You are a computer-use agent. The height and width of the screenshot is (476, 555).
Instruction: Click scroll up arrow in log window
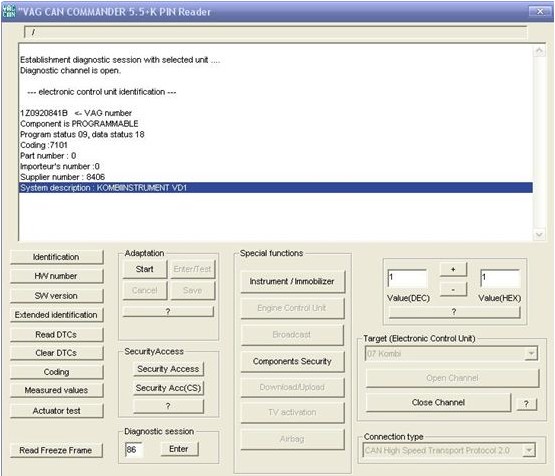coord(539,51)
